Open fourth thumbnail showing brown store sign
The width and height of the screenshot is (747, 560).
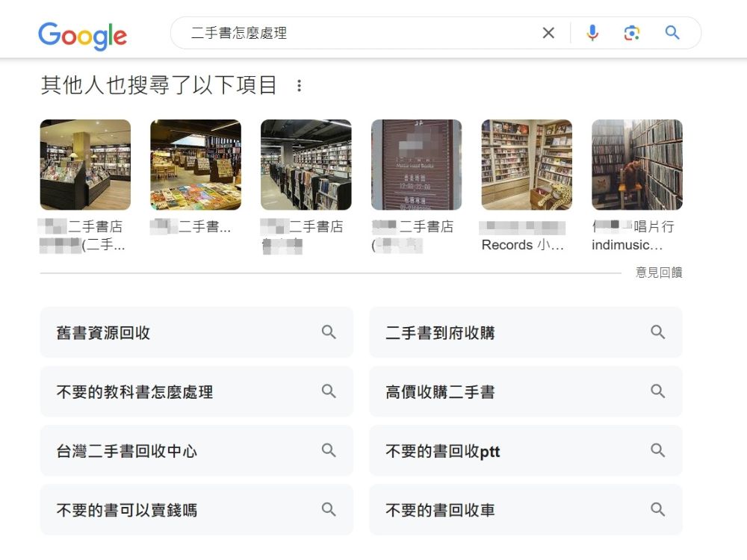[x=416, y=165]
